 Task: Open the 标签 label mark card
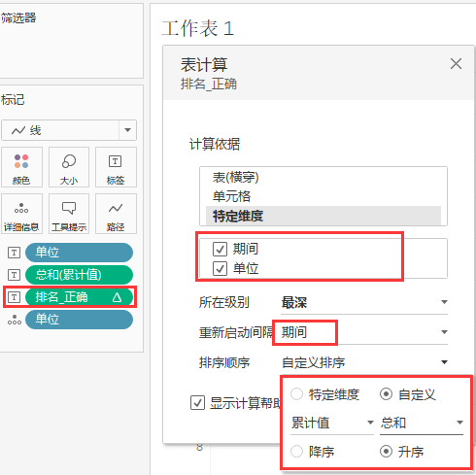[x=116, y=167]
